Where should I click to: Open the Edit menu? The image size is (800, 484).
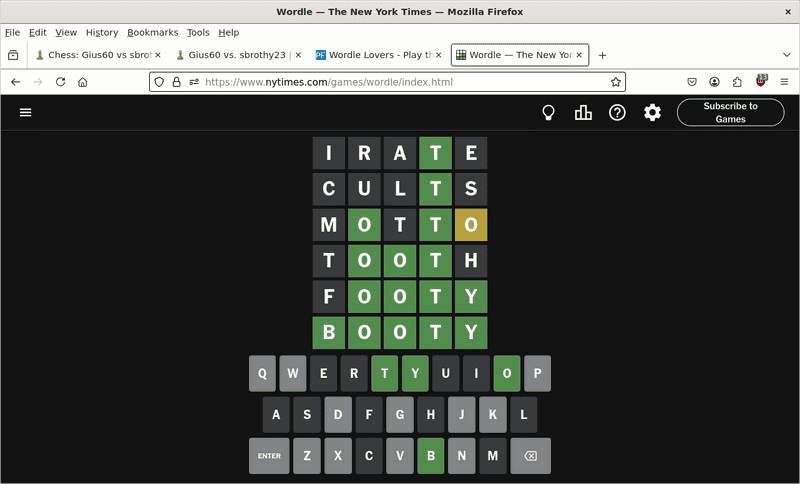pyautogui.click(x=38, y=33)
